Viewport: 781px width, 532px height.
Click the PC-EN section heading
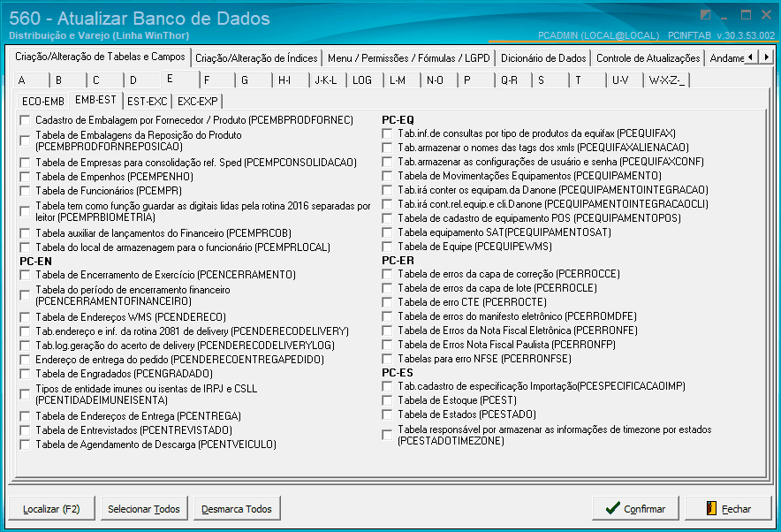[x=36, y=262]
